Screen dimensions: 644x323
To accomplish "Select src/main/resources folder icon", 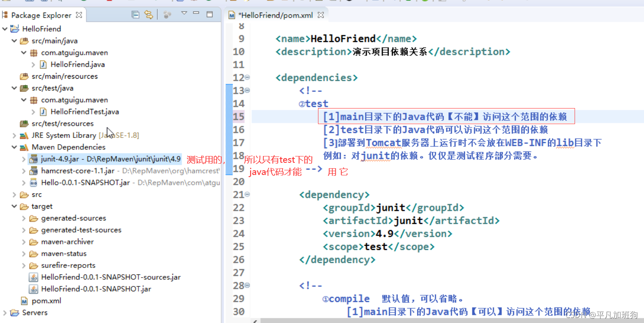I will tap(24, 76).
